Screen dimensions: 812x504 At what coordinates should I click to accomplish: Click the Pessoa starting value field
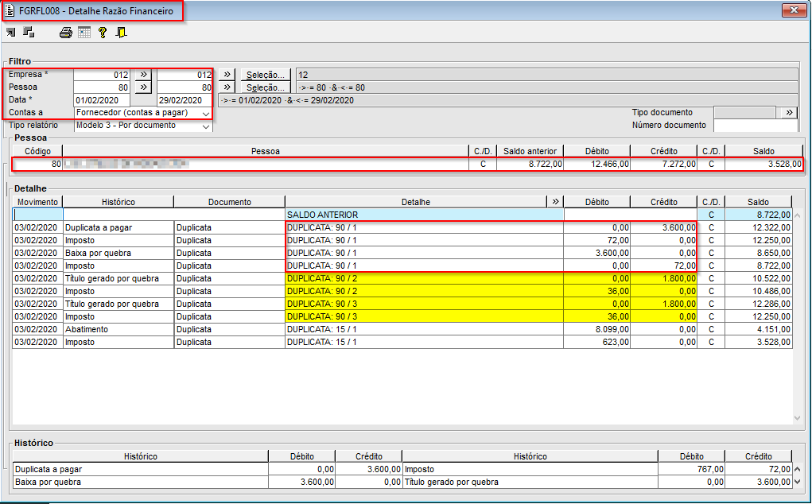click(x=102, y=87)
